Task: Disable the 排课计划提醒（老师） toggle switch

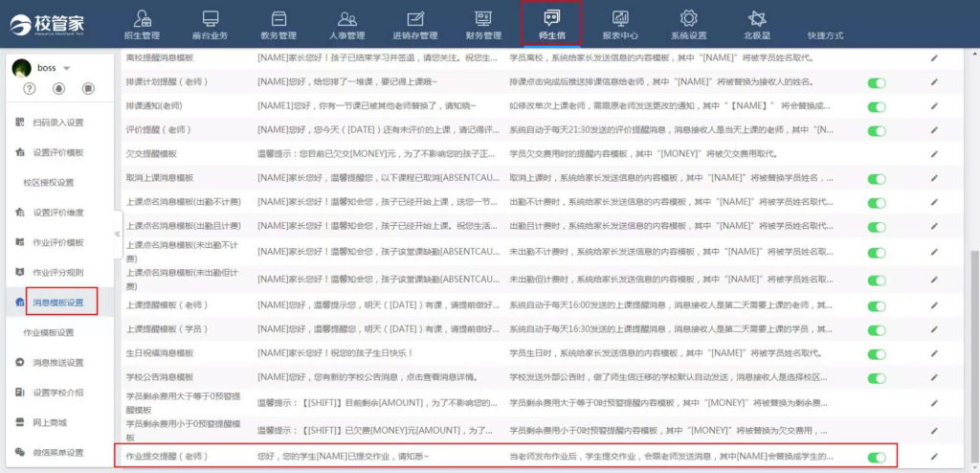Action: [x=876, y=83]
